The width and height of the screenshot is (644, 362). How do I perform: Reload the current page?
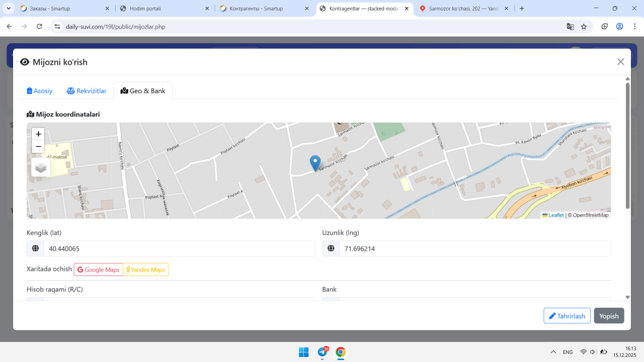pyautogui.click(x=40, y=27)
